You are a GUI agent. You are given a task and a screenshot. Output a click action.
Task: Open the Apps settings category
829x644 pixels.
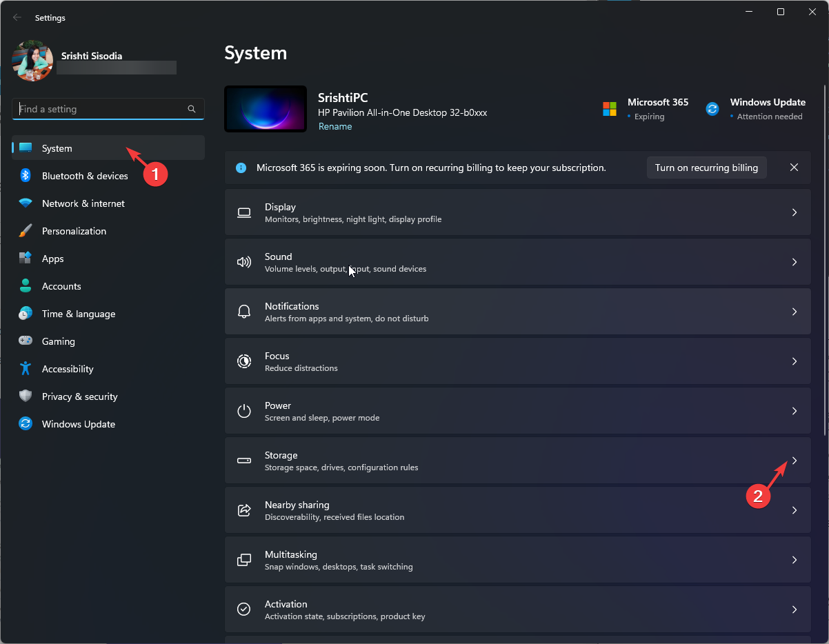click(x=52, y=259)
